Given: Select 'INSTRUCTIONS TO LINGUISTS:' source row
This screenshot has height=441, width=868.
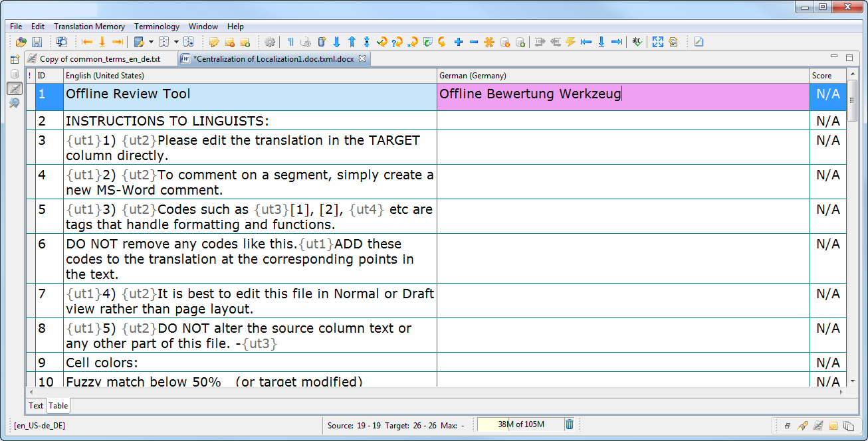Looking at the screenshot, I should [250, 120].
